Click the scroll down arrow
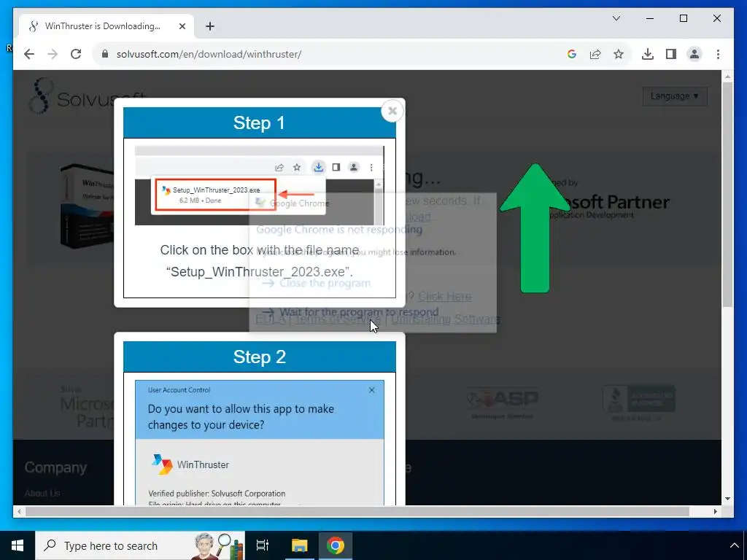The image size is (747, 560). 727,499
